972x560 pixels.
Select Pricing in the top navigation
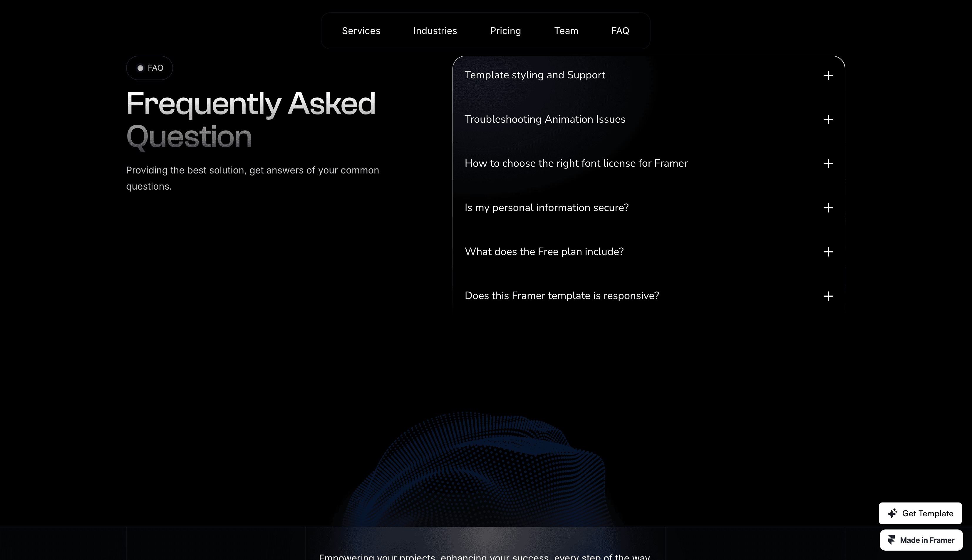[505, 31]
